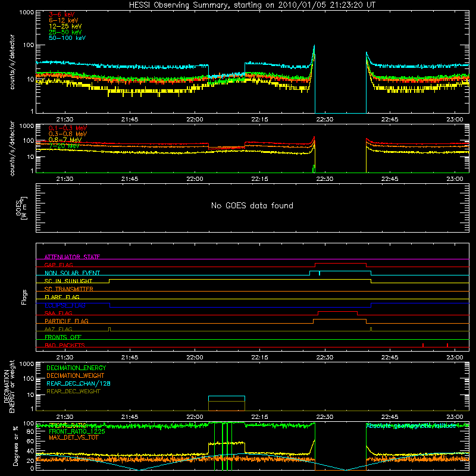Select the cyan 50-100 keV legend entry
476x476 pixels.
[67, 38]
